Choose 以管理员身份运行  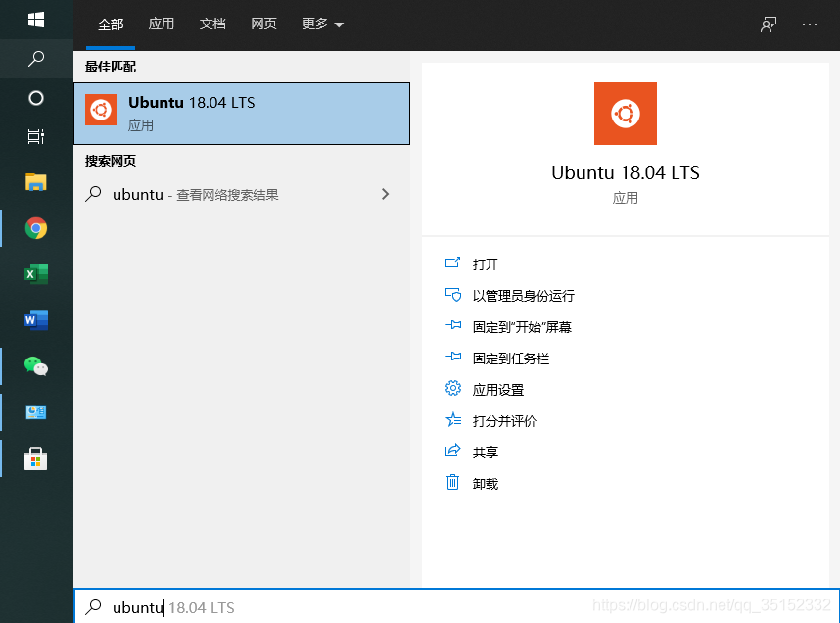(x=524, y=296)
